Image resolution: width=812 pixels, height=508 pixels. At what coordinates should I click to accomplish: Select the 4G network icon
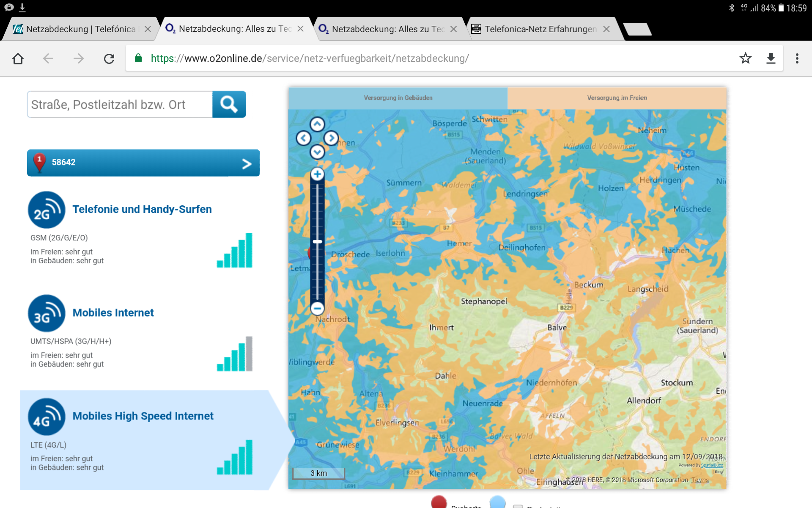point(47,417)
